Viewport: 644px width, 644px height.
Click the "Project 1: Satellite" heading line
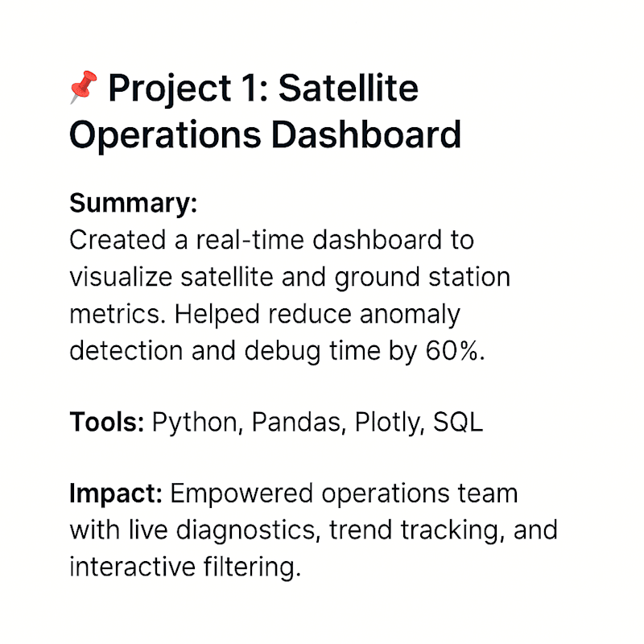click(x=263, y=89)
